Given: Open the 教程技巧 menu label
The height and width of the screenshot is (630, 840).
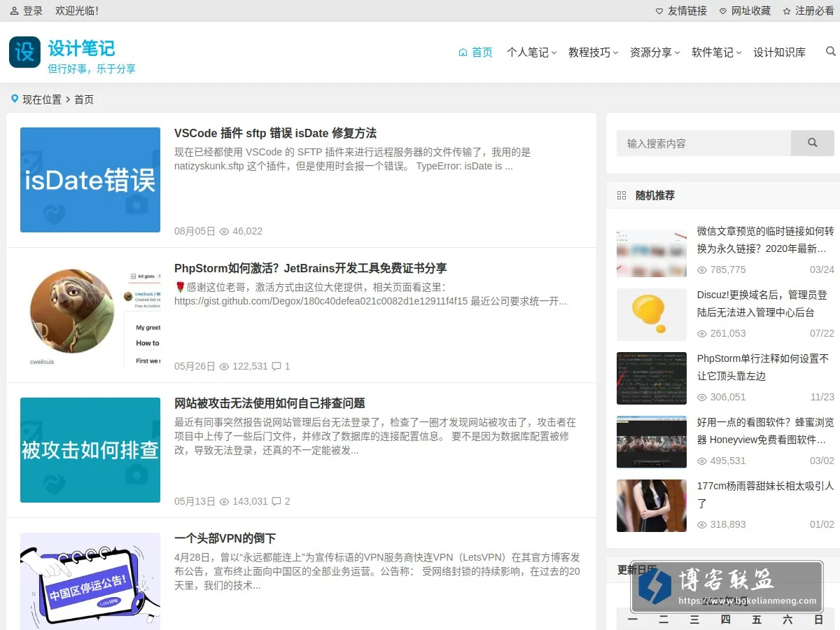Looking at the screenshot, I should 589,52.
